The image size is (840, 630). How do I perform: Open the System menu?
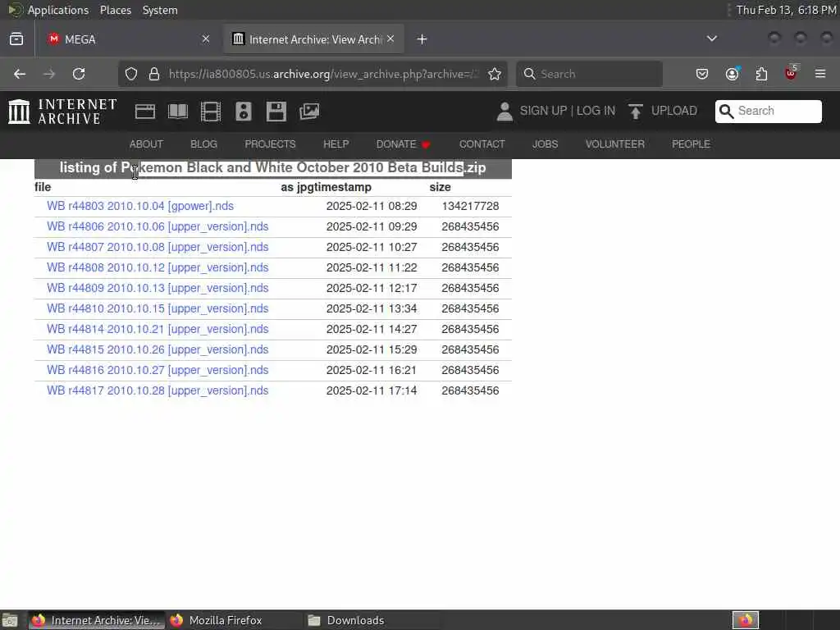[160, 10]
